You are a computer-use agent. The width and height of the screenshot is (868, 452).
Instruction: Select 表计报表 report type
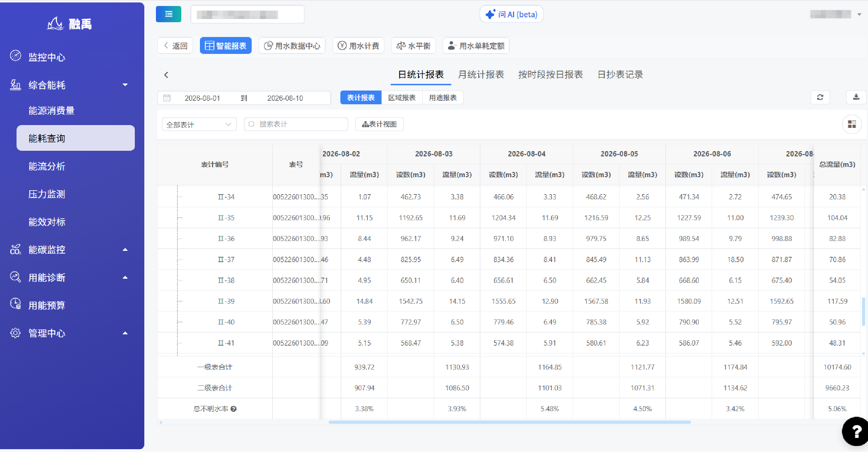pyautogui.click(x=361, y=98)
